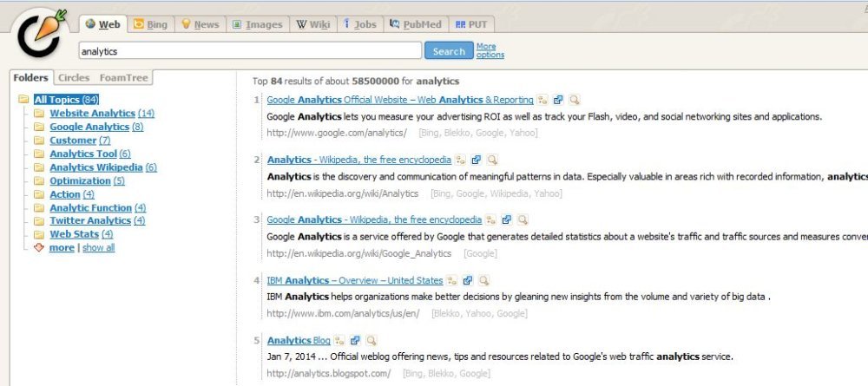Select the Website Analytics folder

click(92, 114)
